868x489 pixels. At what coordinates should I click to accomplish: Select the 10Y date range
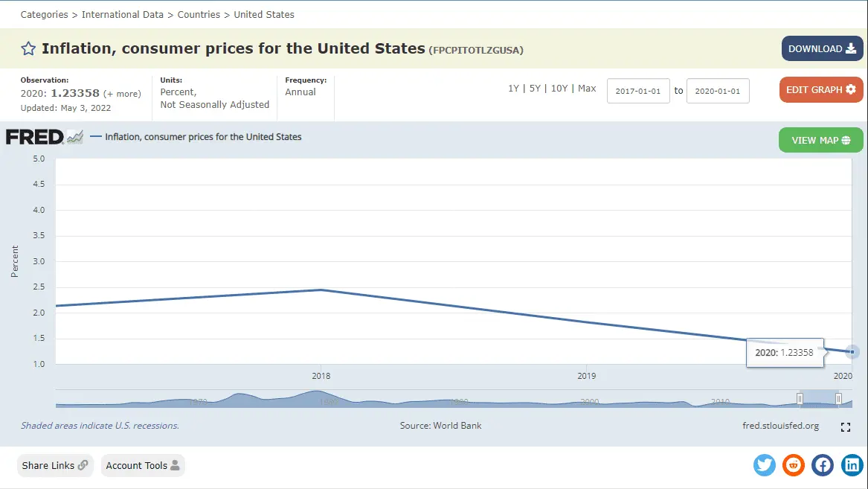point(559,89)
